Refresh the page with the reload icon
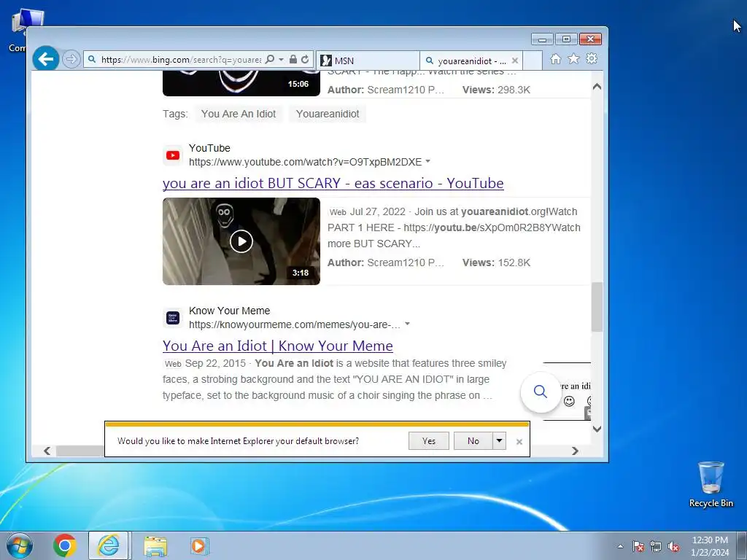The height and width of the screenshot is (560, 747). 305,60
